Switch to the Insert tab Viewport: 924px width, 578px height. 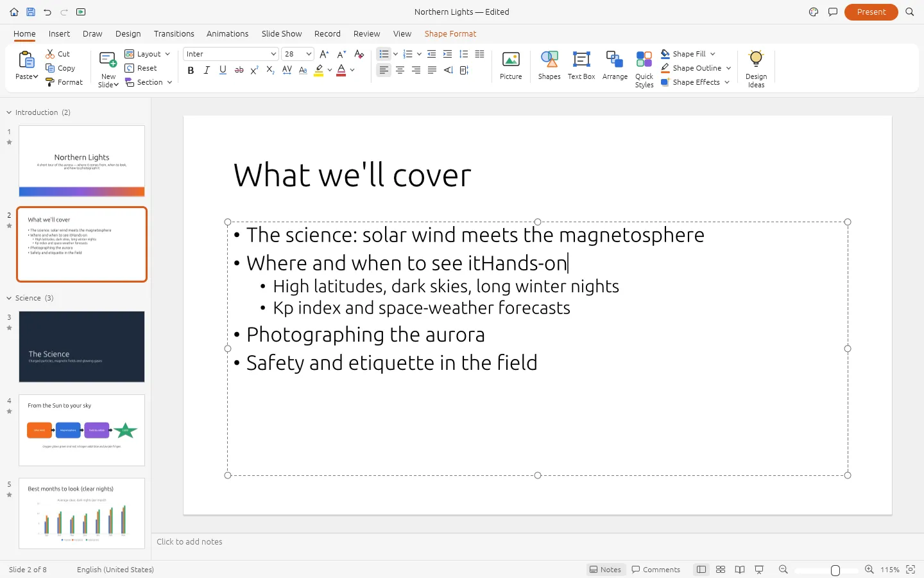pos(59,34)
